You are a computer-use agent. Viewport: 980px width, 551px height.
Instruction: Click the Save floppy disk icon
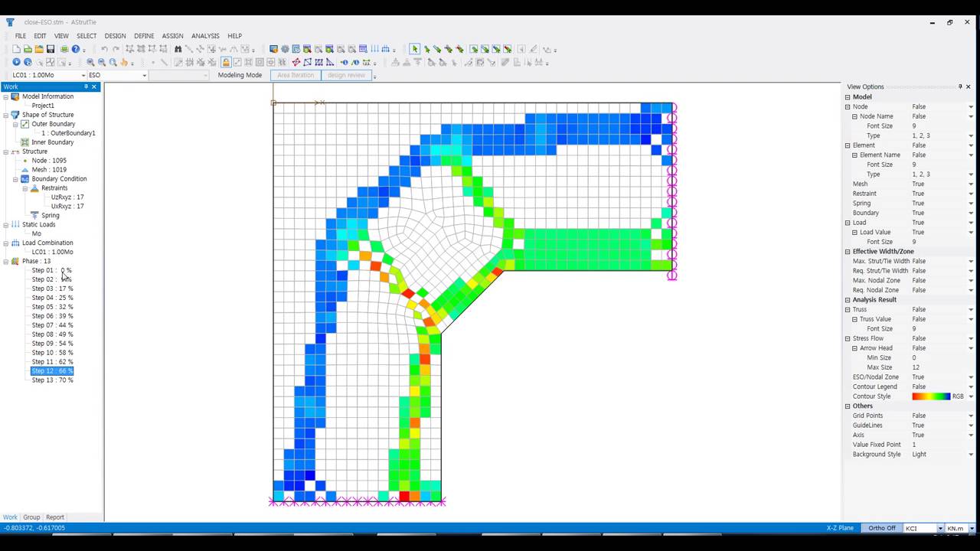coord(51,49)
